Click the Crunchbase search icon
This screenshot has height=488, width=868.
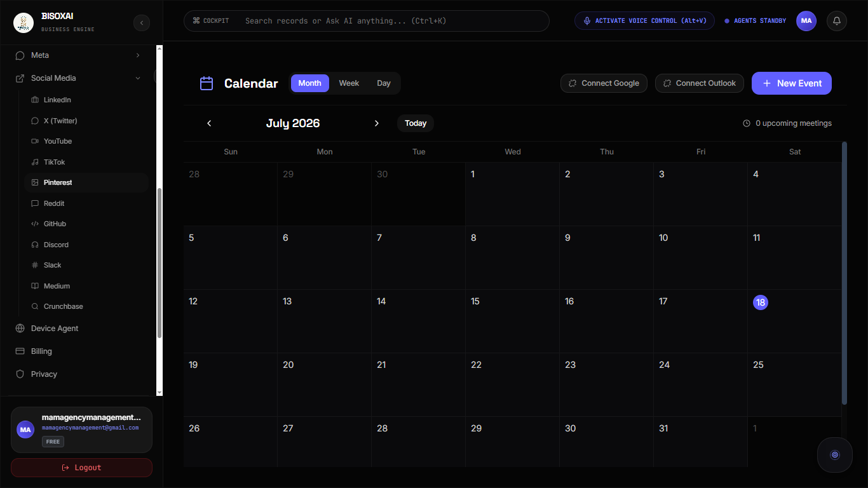click(x=35, y=306)
